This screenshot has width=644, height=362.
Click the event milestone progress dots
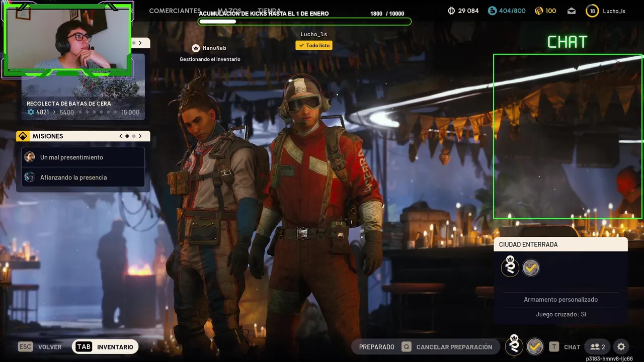click(99, 112)
